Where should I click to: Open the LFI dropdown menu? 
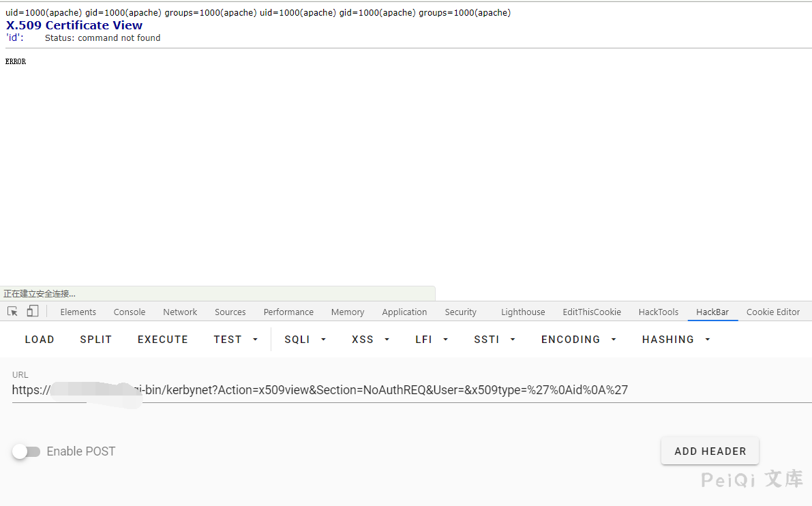432,340
